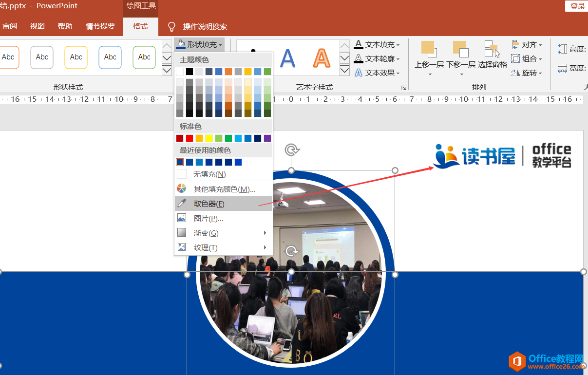The image size is (588, 375).
Task: Apply the yellow-outlined Abc shape style
Action: 76,57
